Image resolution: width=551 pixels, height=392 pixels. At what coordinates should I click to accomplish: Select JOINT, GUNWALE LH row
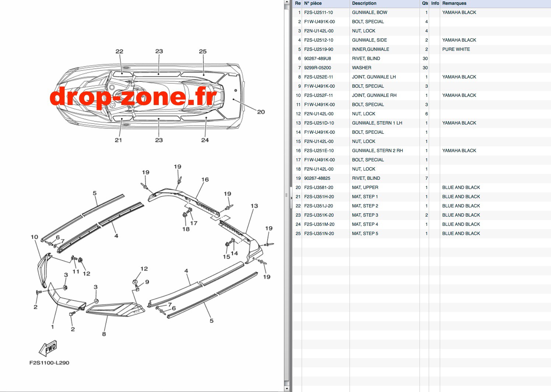pyautogui.click(x=422, y=77)
